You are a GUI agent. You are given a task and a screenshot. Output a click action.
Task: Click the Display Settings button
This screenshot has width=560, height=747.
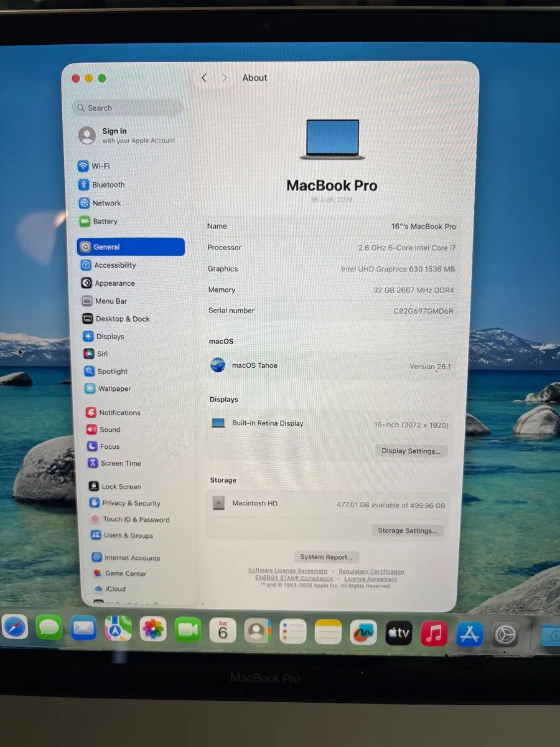coord(411,451)
